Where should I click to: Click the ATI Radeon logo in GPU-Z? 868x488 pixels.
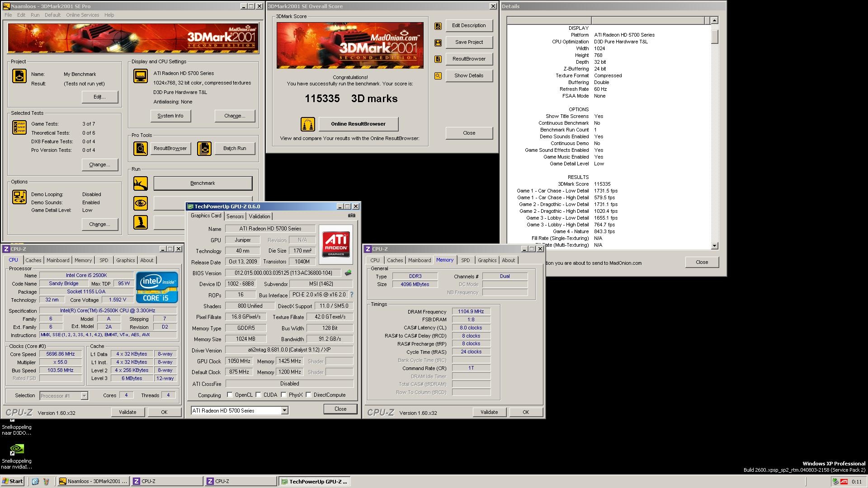click(336, 244)
